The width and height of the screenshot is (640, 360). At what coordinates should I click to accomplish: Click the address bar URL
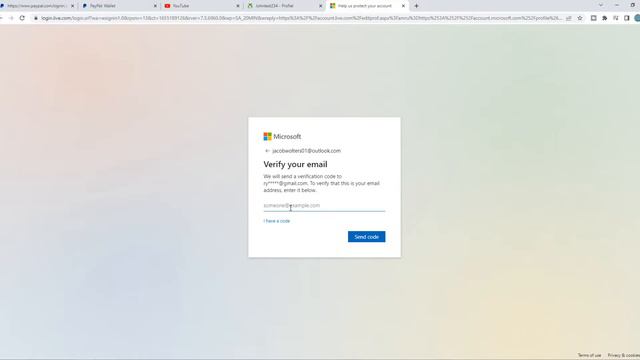[301, 18]
